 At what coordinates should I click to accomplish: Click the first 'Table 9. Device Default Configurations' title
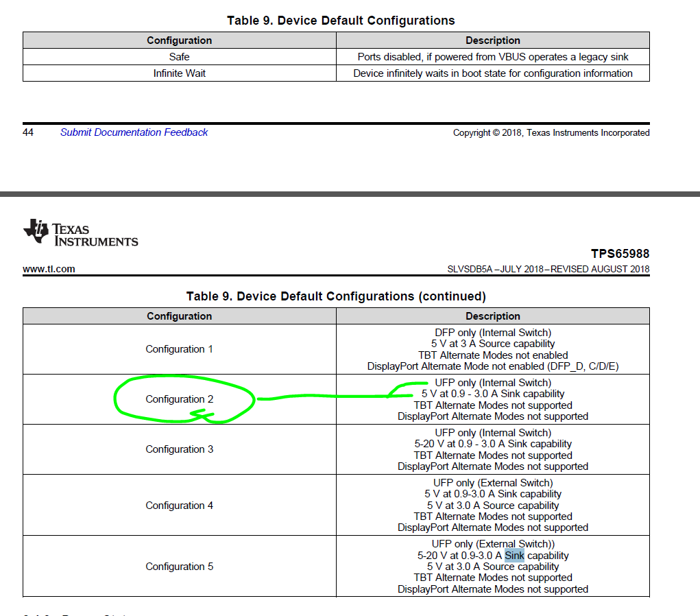click(x=341, y=21)
